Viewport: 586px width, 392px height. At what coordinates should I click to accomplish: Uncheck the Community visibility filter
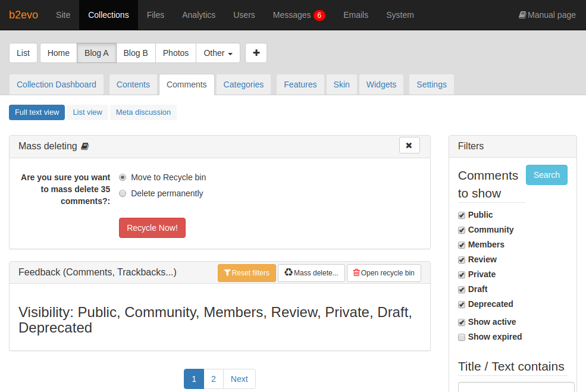pyautogui.click(x=462, y=230)
